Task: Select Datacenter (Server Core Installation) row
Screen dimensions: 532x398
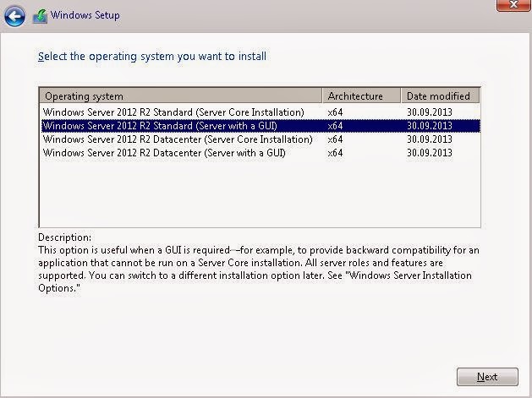Action: (261, 139)
